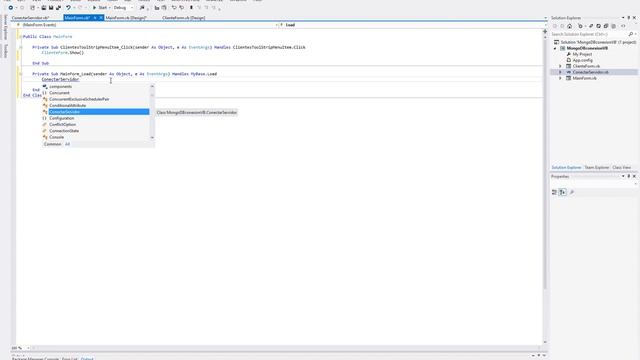Viewport: 640px width, 360px height.
Task: Select MainForm.vb in Solution Explorer tree
Action: coord(584,78)
